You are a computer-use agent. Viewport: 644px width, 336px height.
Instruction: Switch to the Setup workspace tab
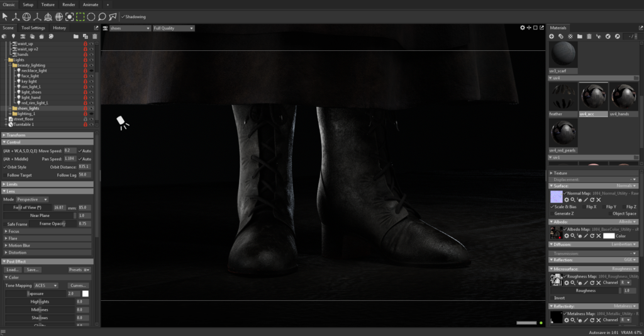click(28, 4)
